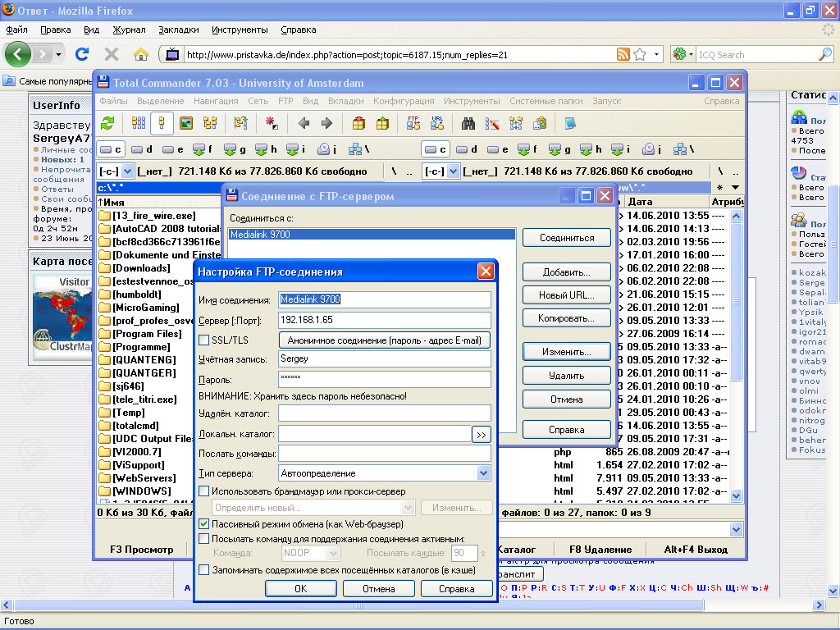The height and width of the screenshot is (630, 840).
Task: Open the left panel [-c-] drive dropdown
Action: [127, 171]
